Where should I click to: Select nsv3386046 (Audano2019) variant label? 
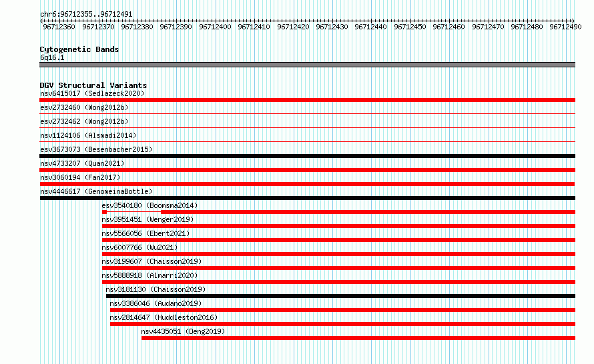tap(156, 303)
